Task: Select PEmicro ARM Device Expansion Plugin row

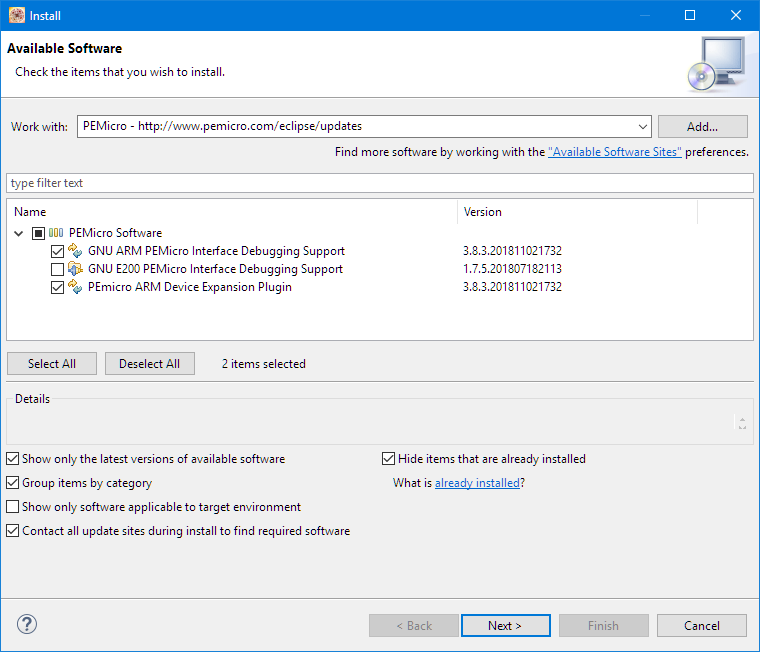Action: coord(190,286)
